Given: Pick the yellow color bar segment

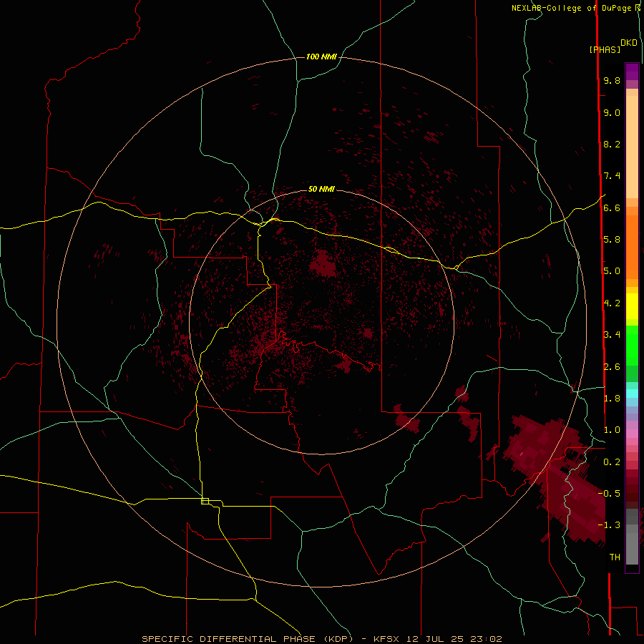Looking at the screenshot, I should pos(632,306).
